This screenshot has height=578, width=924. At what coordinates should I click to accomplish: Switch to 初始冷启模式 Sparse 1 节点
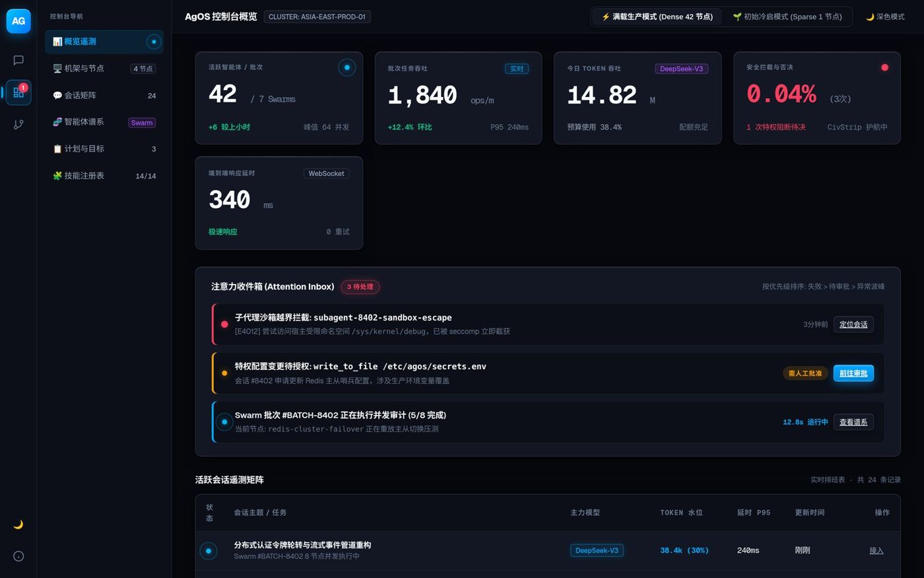(x=787, y=17)
